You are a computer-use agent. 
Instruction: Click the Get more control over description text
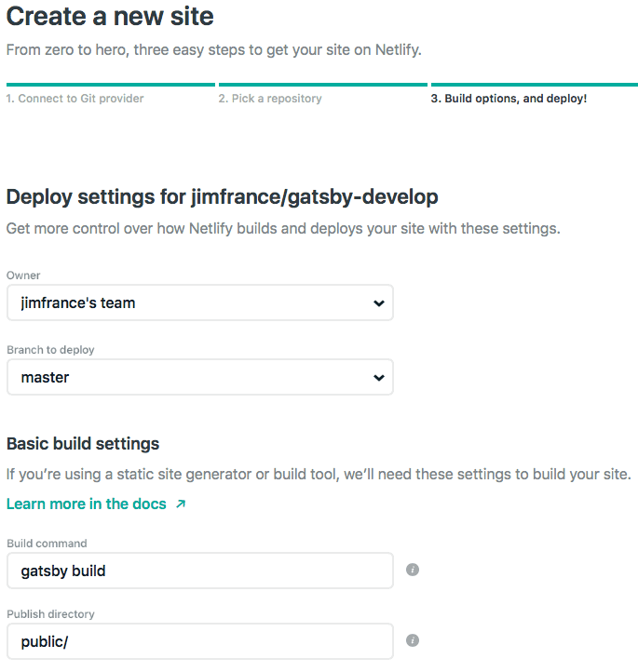point(283,229)
